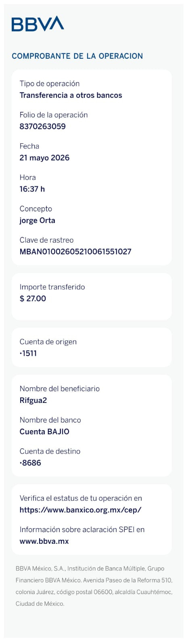Click the BBVA logo

pos(38,24)
